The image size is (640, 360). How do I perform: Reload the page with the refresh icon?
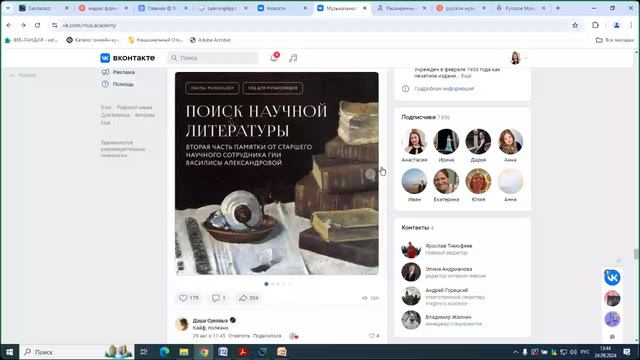[38, 25]
